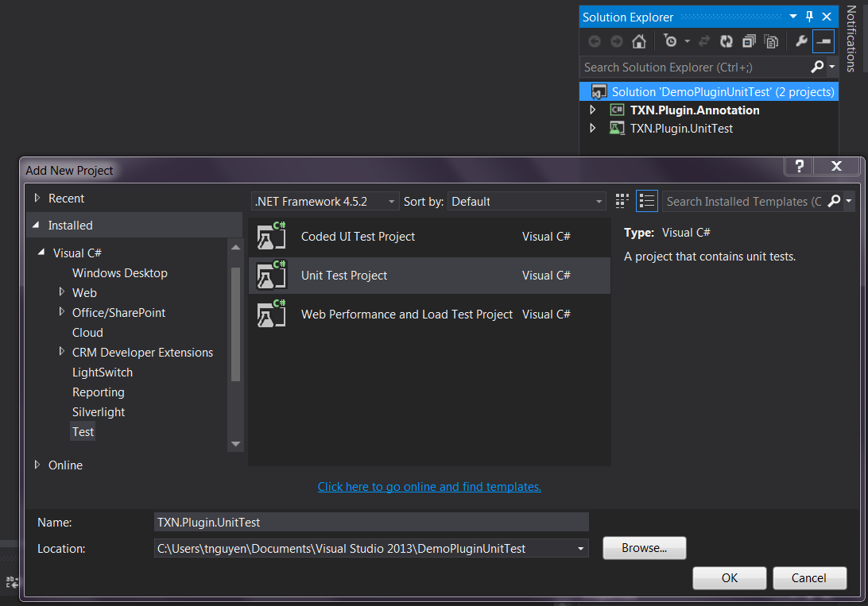Expand Office/SharePoint category arrow
This screenshot has height=606, width=868.
pyautogui.click(x=61, y=311)
